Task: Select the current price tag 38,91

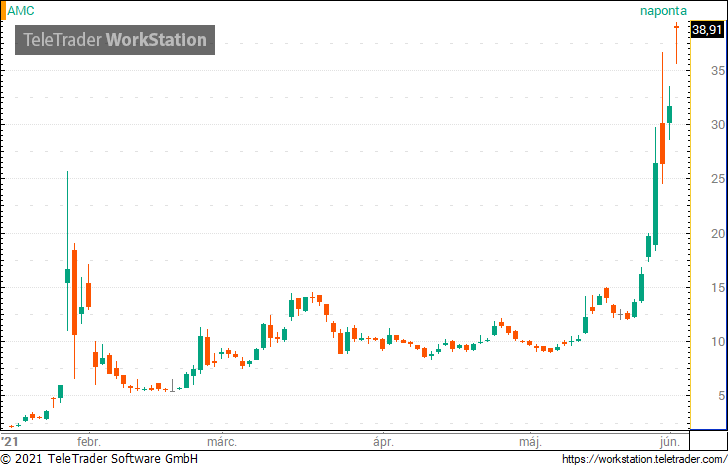Action: tap(707, 30)
